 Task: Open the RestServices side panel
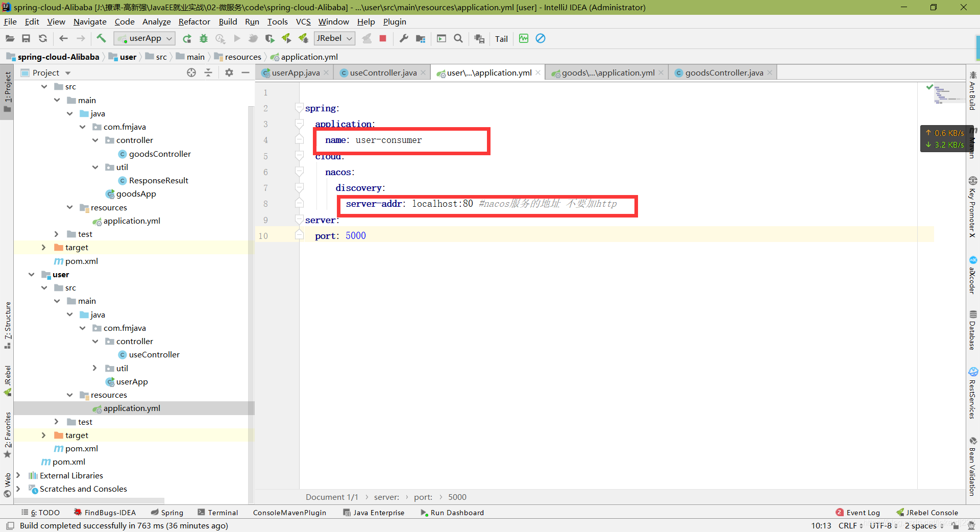(973, 393)
